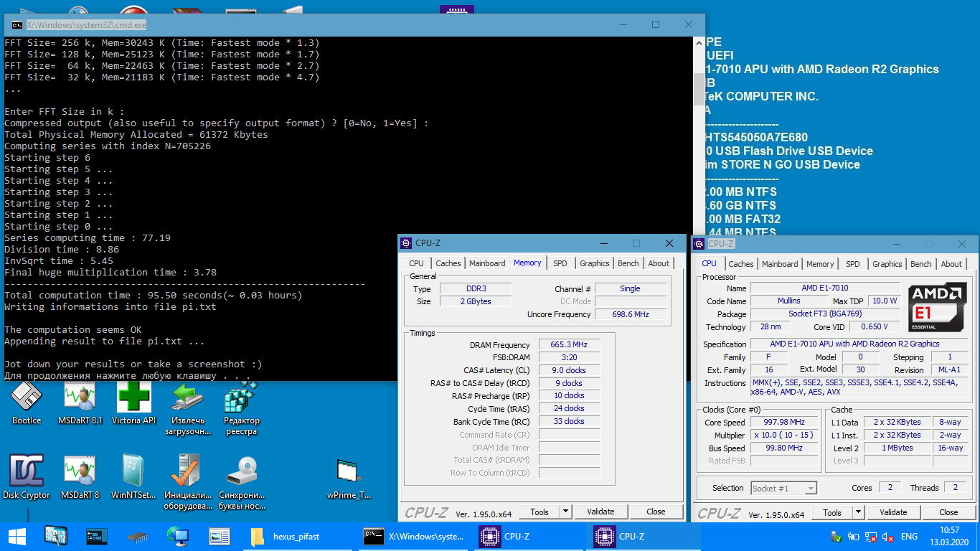Click Close button in left CPU-Z window
980x551 pixels.
point(656,512)
